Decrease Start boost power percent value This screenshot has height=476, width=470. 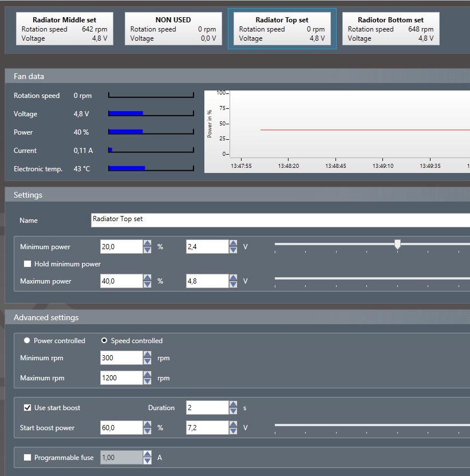pos(147,431)
